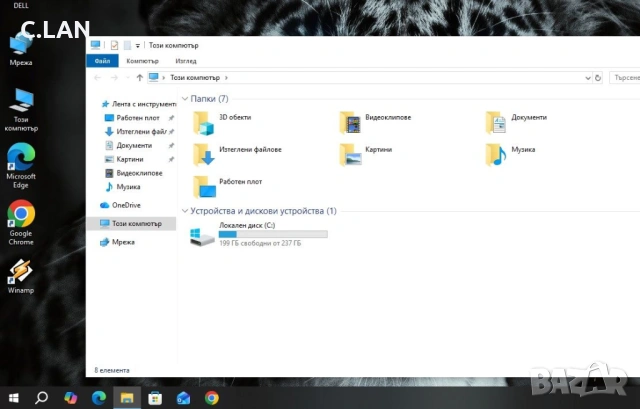This screenshot has width=640, height=409.
Task: Open the address bar history dropdown
Action: (x=588, y=78)
